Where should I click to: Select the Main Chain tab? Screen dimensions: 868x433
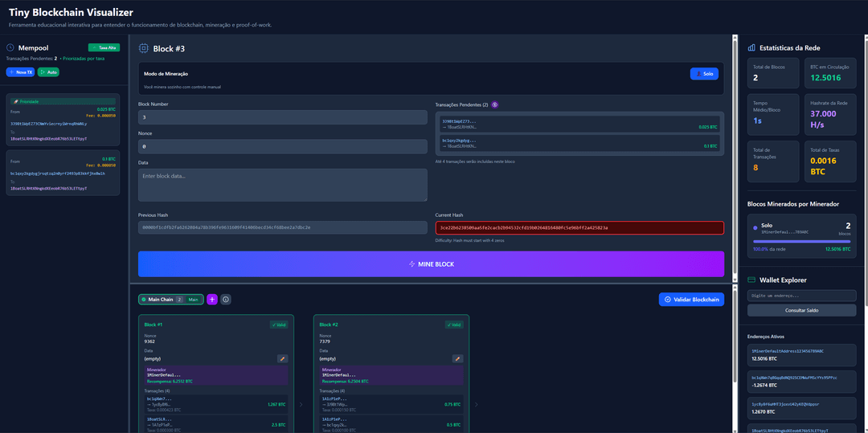170,300
